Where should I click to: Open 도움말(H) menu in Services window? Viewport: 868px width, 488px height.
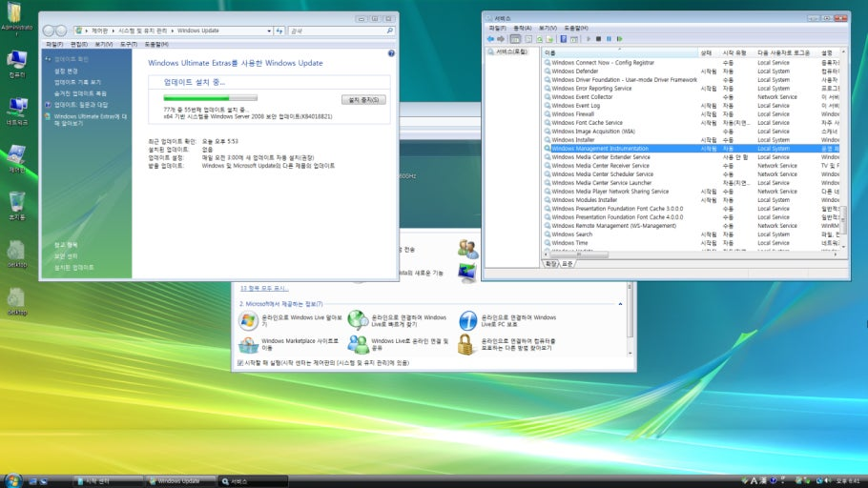pyautogui.click(x=576, y=28)
